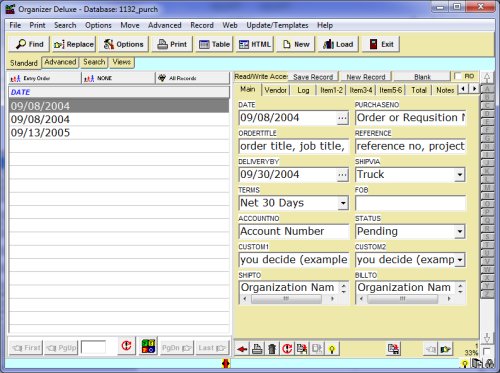Show earlier tabs with left tab arrow

tap(463, 89)
